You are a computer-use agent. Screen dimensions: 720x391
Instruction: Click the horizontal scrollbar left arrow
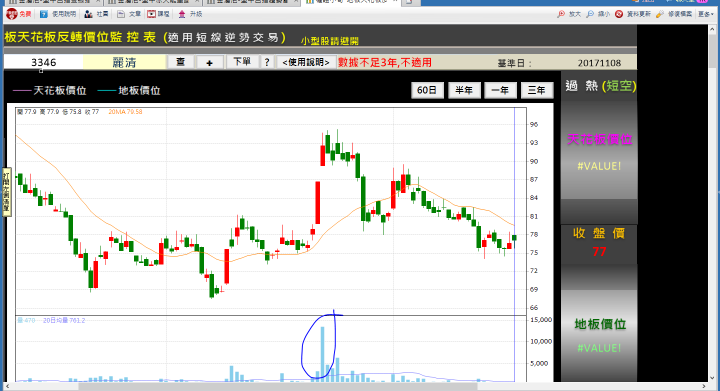point(7,386)
